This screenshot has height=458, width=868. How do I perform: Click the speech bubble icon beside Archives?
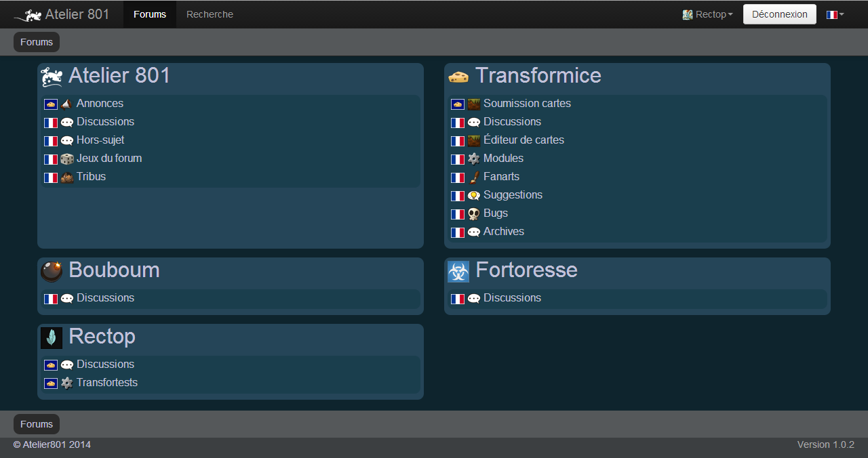point(473,232)
